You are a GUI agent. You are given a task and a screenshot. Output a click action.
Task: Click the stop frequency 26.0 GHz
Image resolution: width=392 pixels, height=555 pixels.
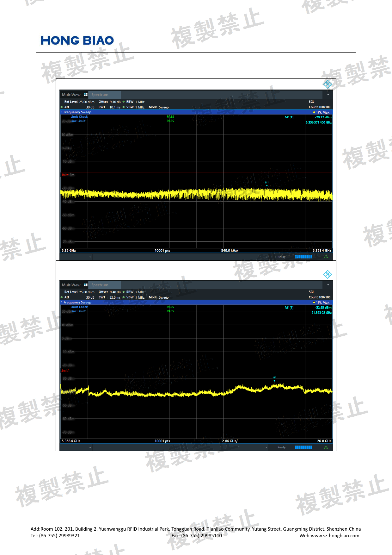(x=324, y=441)
